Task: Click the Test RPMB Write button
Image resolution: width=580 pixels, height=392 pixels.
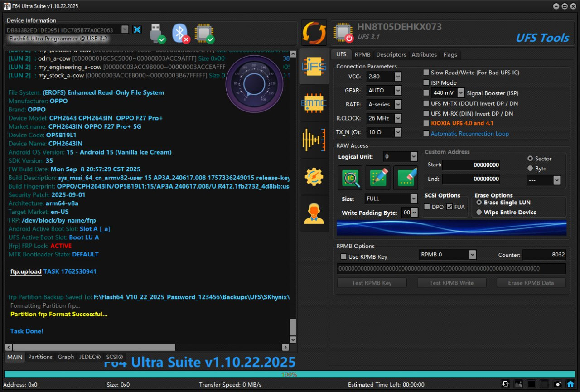Action: [452, 283]
